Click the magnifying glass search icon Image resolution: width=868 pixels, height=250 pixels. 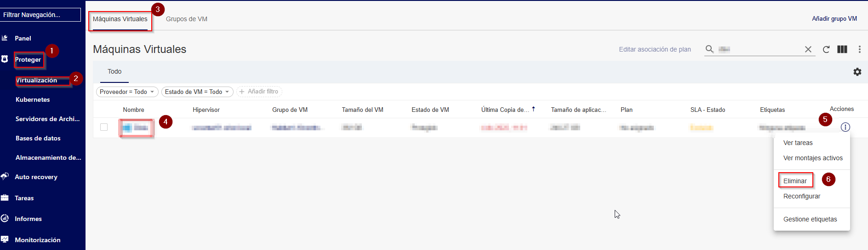(x=709, y=49)
